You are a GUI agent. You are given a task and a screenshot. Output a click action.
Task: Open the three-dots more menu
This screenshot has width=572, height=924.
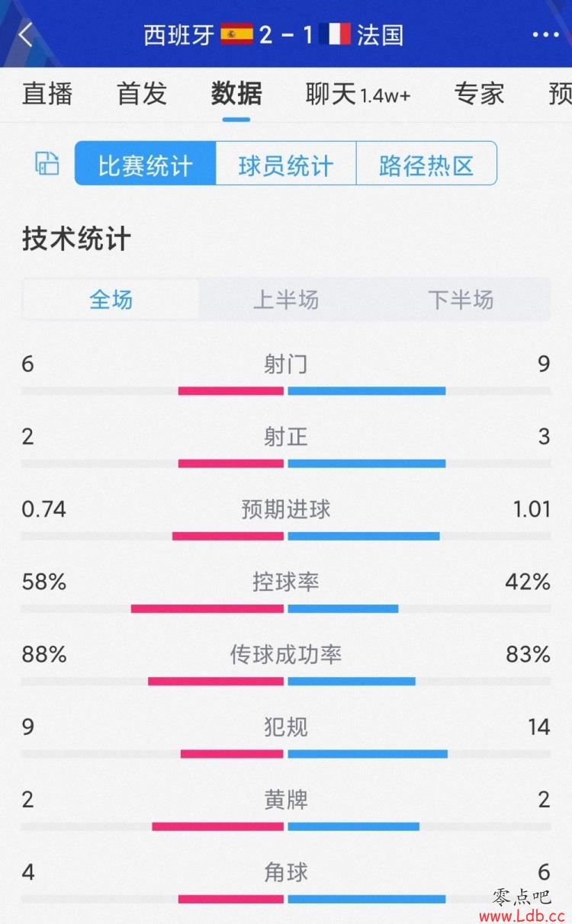545,35
